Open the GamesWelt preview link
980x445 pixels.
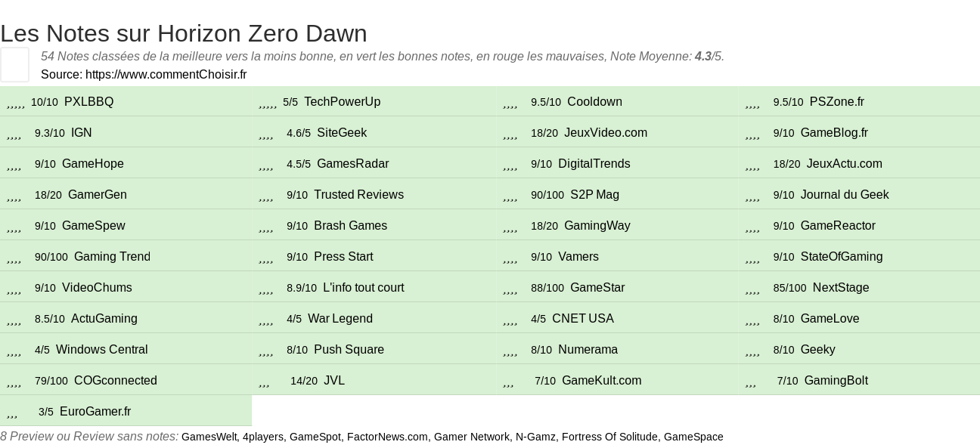tap(209, 437)
